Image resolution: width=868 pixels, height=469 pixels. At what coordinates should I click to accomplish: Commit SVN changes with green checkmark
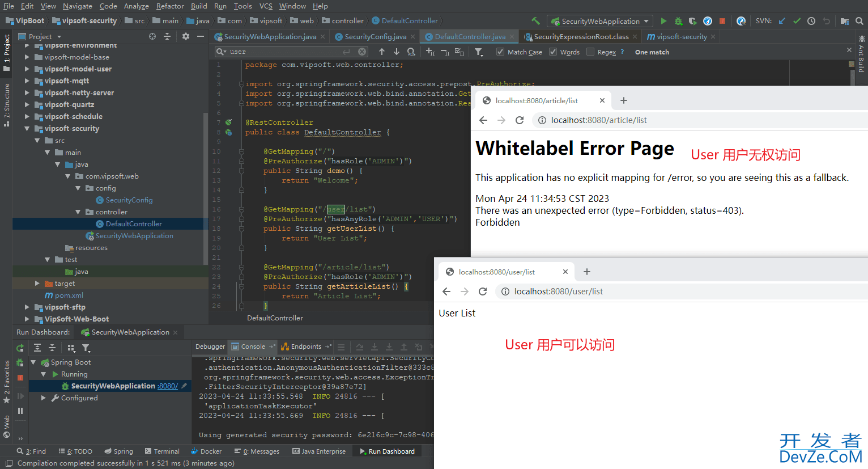(x=797, y=21)
